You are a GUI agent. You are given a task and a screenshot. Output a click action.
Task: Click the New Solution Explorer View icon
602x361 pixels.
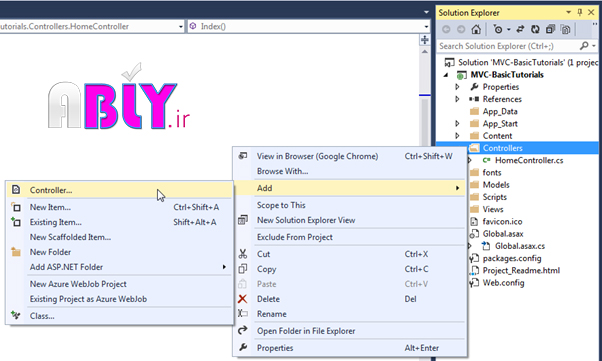pos(243,220)
